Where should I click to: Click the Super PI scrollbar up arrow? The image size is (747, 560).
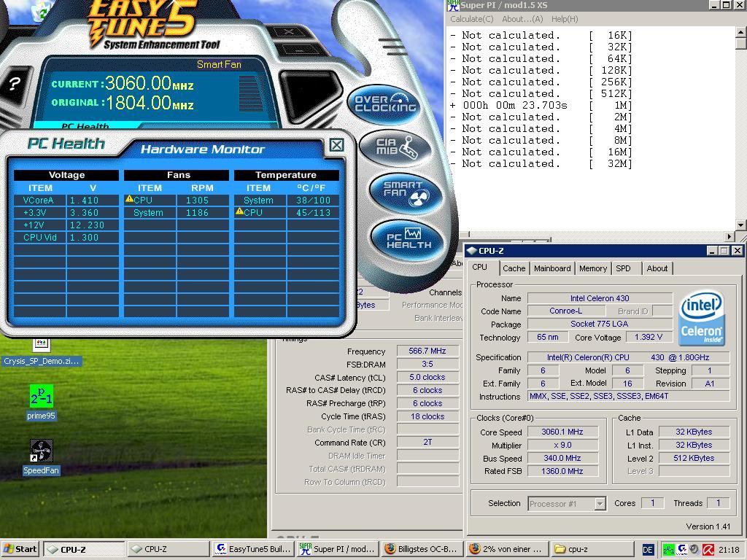pos(741,32)
